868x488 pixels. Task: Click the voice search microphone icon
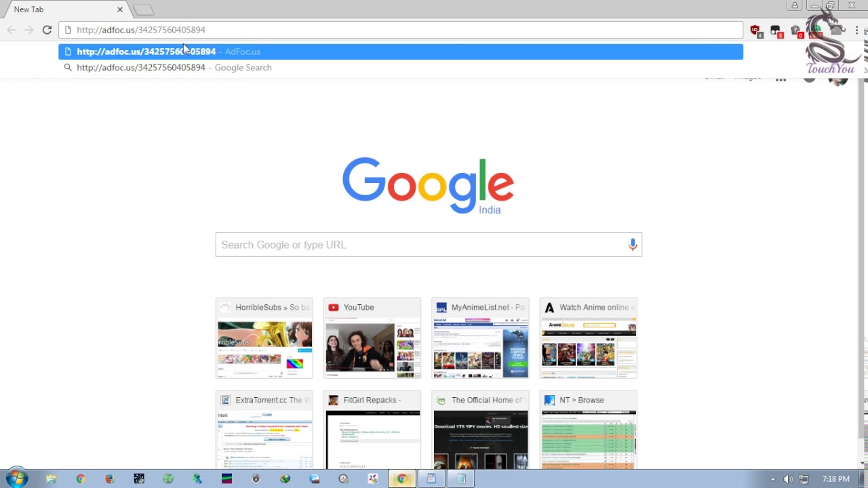[x=633, y=245]
